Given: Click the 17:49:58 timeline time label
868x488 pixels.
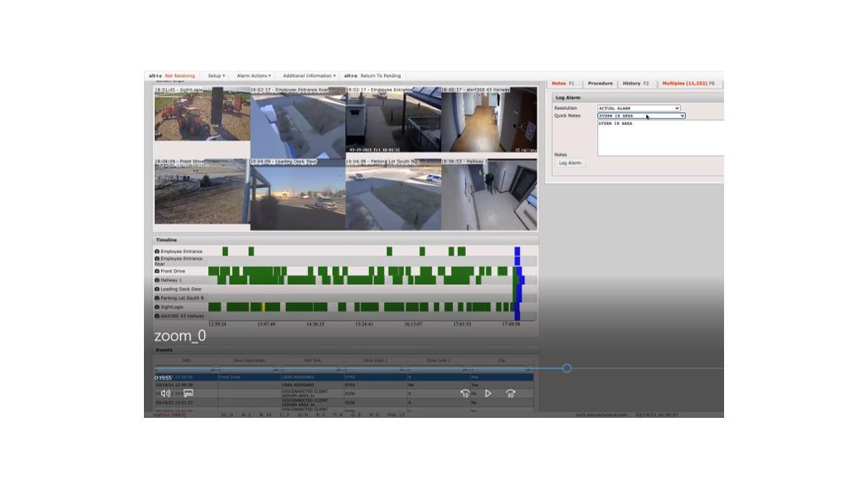Looking at the screenshot, I should (x=511, y=325).
